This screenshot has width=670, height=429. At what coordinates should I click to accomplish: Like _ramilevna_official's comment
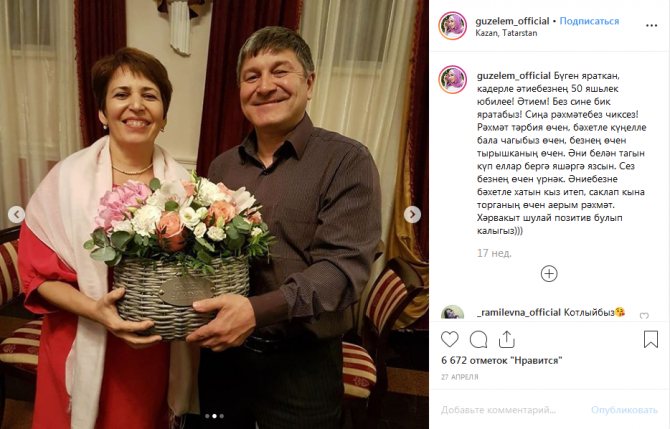pos(644,316)
